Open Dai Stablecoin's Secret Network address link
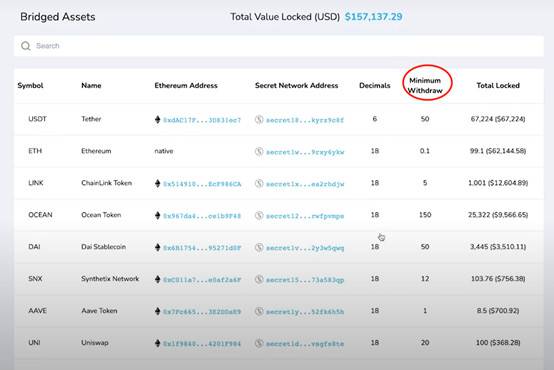 pos(305,248)
